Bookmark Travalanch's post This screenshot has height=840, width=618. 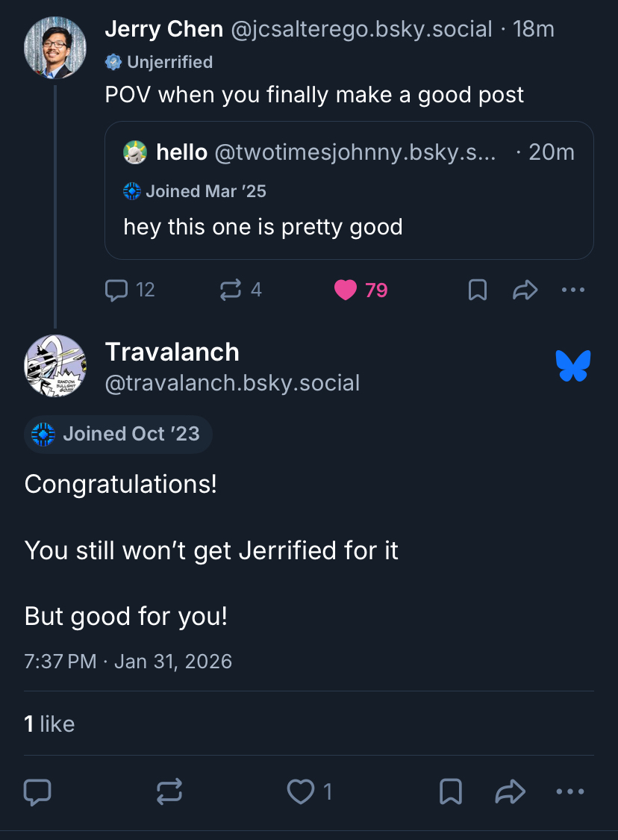point(451,792)
